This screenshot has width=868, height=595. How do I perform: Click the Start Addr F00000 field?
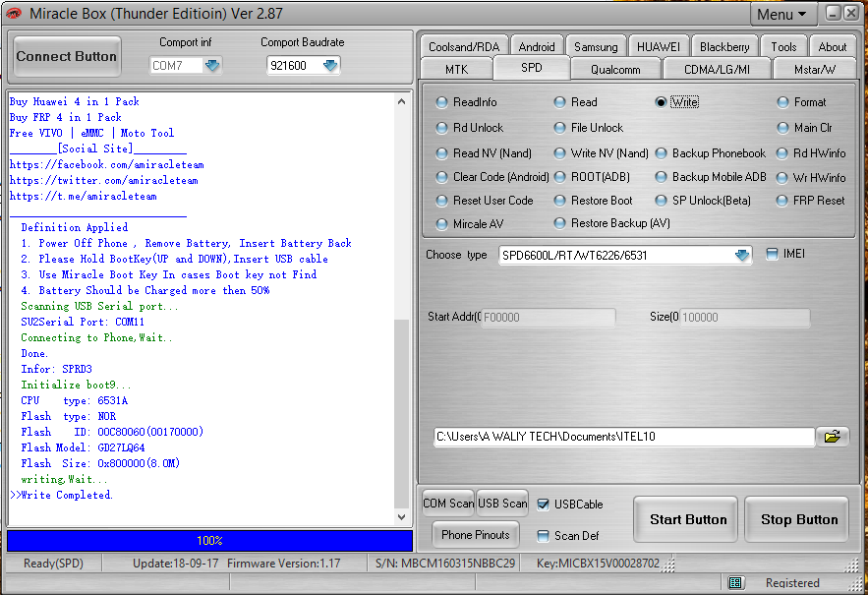[x=549, y=318]
